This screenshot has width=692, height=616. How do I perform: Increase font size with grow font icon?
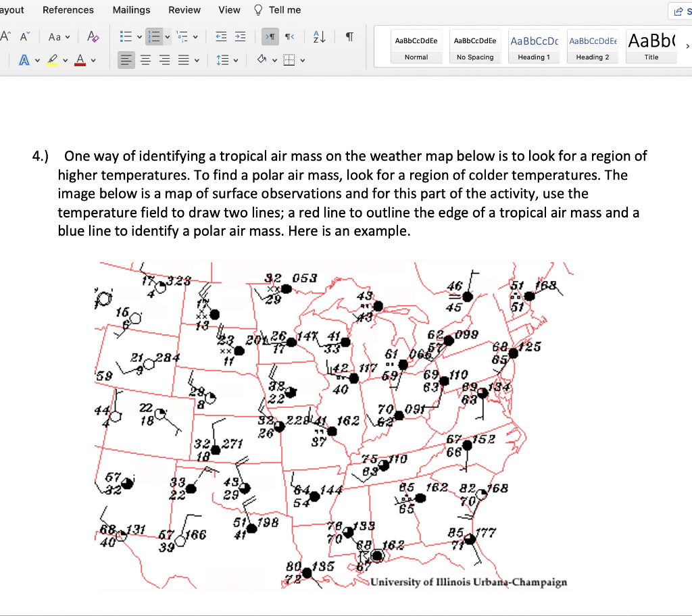click(5, 36)
